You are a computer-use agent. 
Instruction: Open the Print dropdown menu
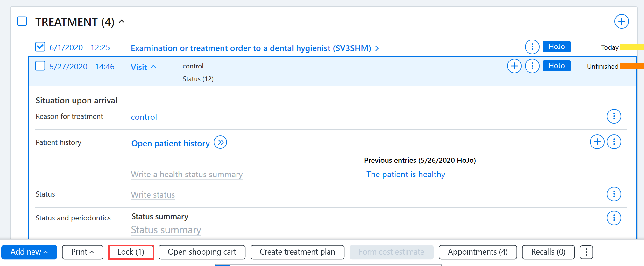click(x=82, y=252)
